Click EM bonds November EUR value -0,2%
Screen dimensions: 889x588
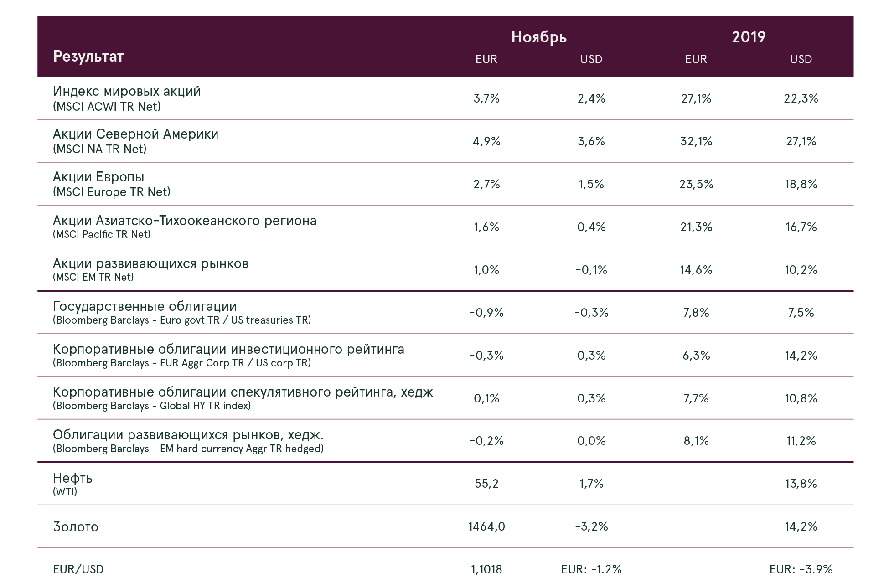click(486, 441)
